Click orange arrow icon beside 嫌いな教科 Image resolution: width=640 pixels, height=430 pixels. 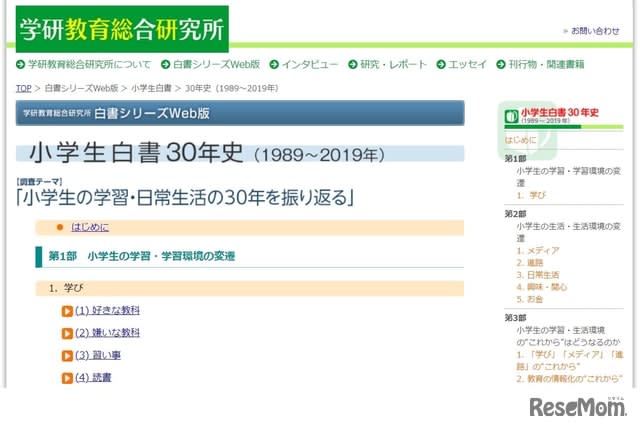tap(67, 334)
